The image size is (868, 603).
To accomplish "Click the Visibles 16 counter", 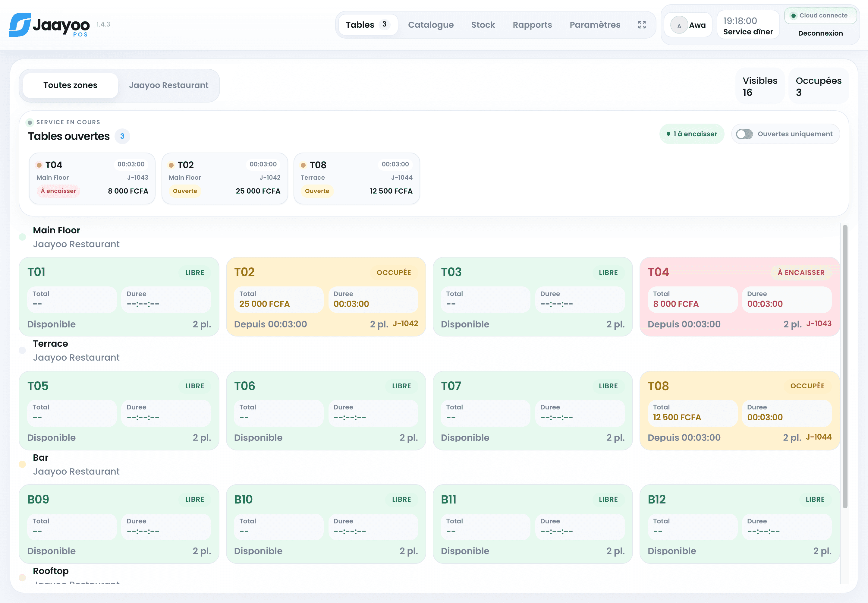I will click(759, 87).
